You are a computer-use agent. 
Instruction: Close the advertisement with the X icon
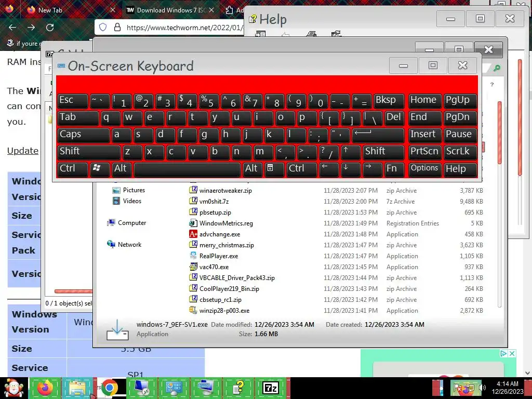[512, 353]
